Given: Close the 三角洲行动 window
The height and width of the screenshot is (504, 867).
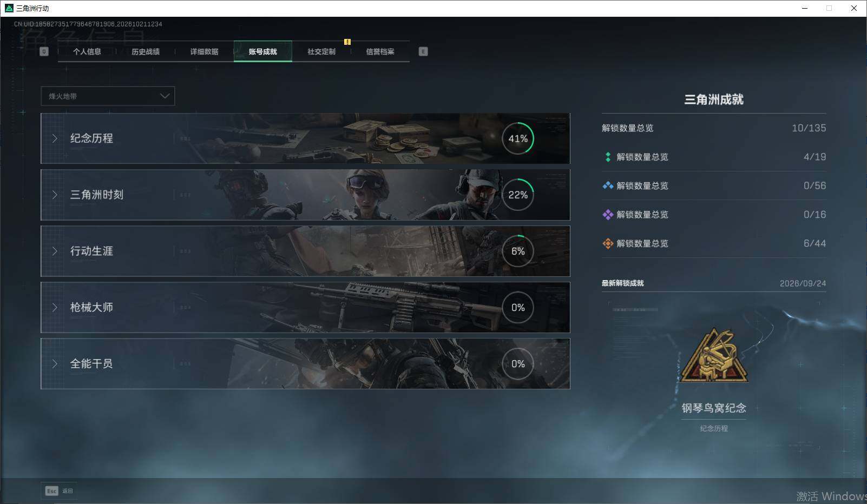Looking at the screenshot, I should click(x=854, y=8).
